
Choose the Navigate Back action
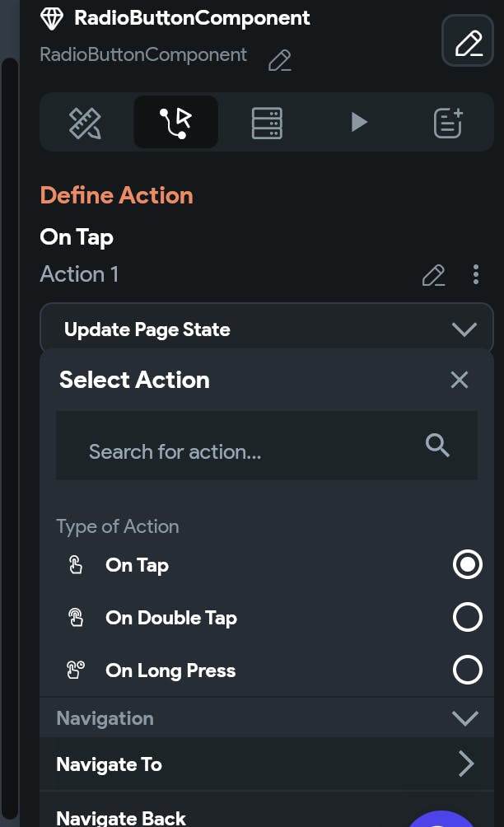(x=121, y=817)
